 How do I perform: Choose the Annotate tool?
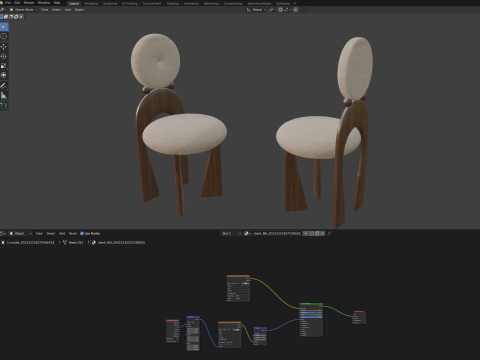coord(4,86)
